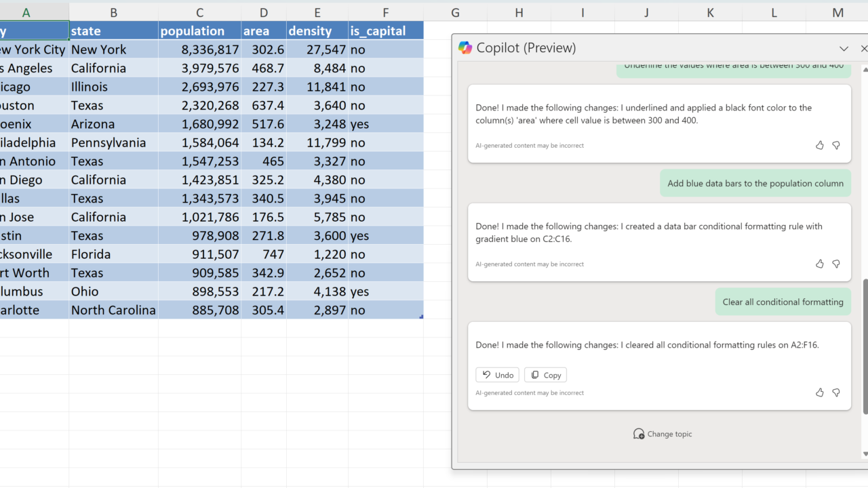
Task: Thumbs up the cleared formatting response
Action: (x=819, y=392)
